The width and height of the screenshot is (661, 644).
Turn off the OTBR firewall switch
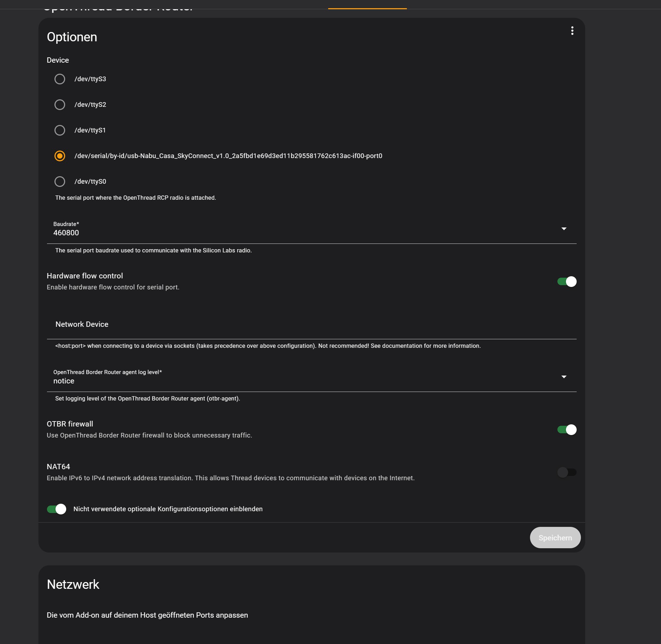(567, 430)
